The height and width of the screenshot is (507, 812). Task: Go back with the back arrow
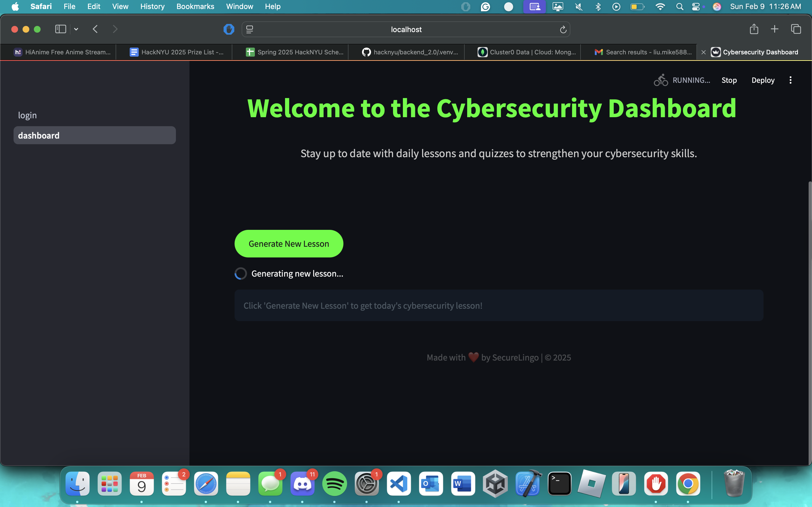click(x=95, y=29)
